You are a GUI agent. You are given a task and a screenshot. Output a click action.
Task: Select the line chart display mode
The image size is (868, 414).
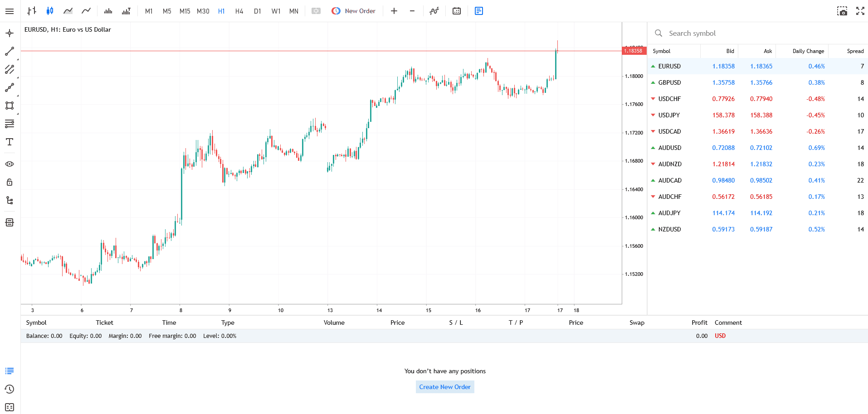tap(86, 11)
